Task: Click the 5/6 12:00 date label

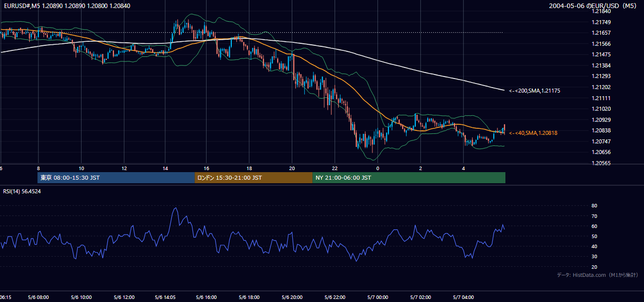Action: (x=124, y=297)
